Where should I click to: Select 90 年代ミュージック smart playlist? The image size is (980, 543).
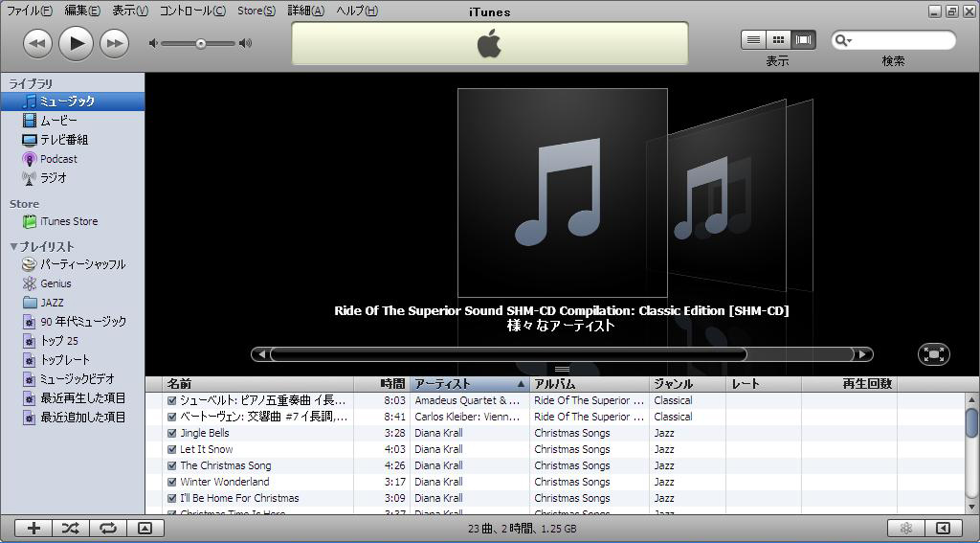73,322
